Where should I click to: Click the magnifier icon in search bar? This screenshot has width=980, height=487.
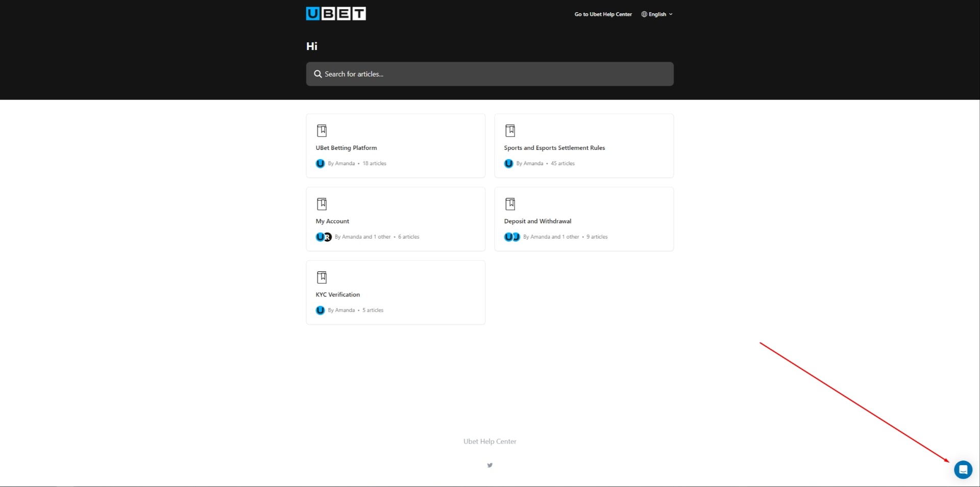317,74
